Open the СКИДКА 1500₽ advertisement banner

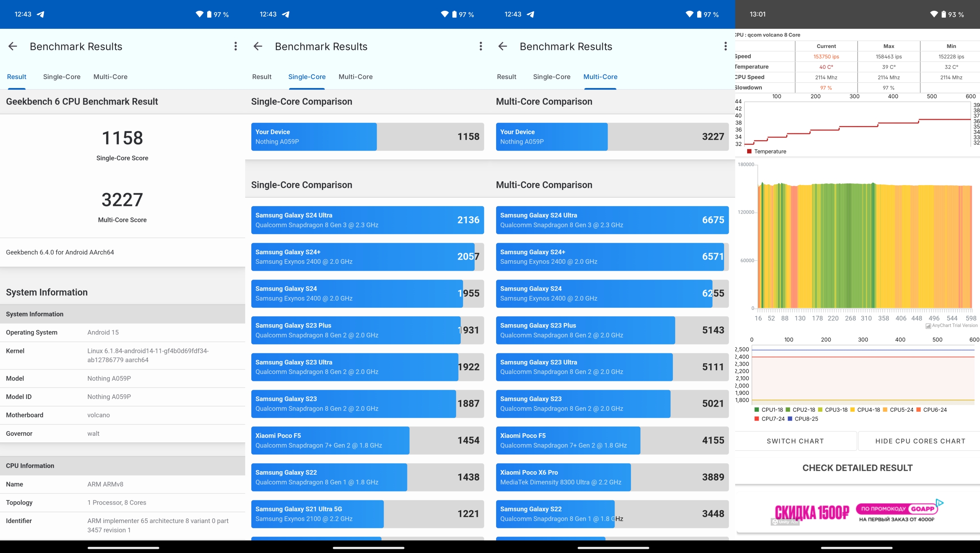[x=857, y=513]
